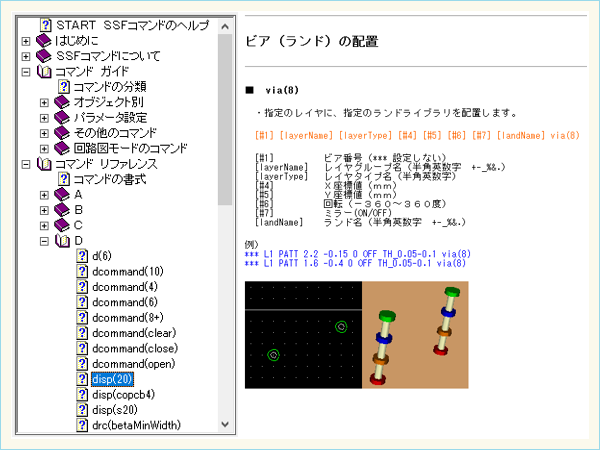
Task: Expand the はじめに tree node
Action: (x=26, y=41)
